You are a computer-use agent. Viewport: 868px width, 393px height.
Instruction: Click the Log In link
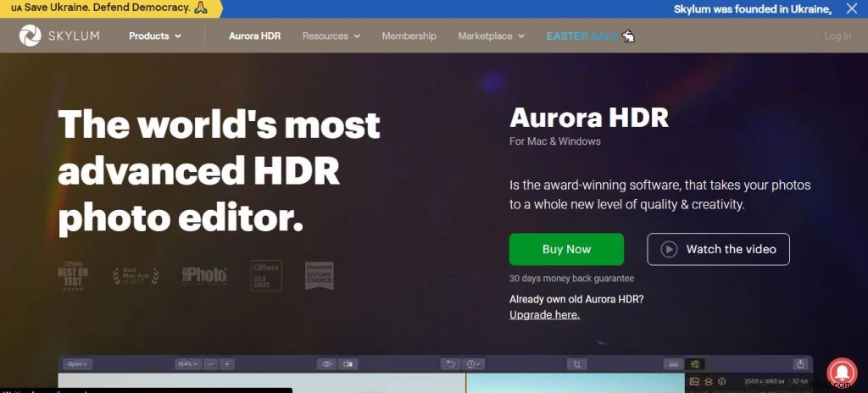click(837, 36)
